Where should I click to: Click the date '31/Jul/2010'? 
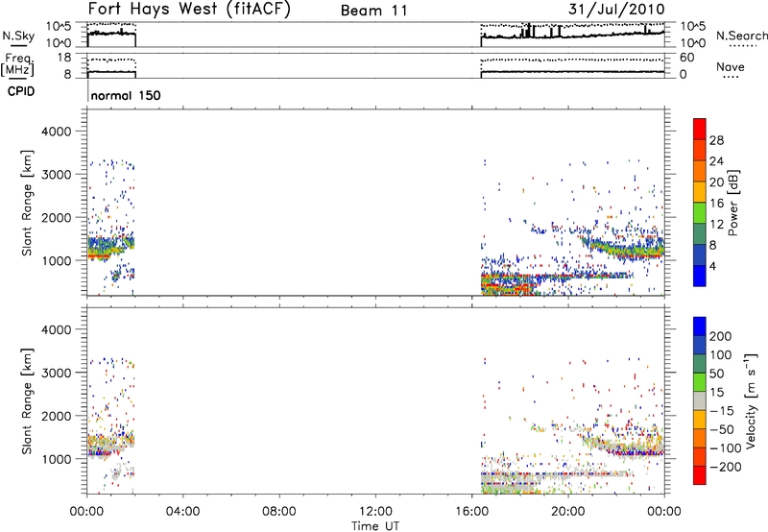pyautogui.click(x=616, y=9)
